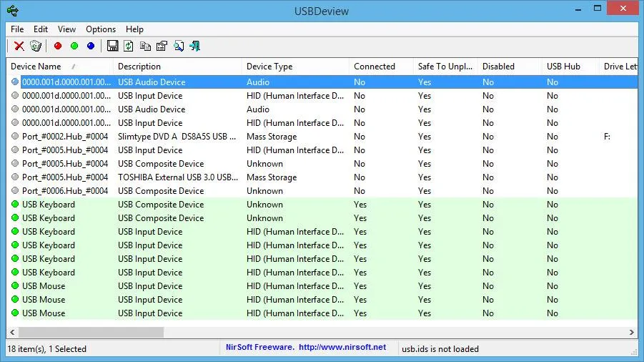The height and width of the screenshot is (362, 644).
Task: Click '18 item(s), 1 Selected' status text
Action: 47,349
